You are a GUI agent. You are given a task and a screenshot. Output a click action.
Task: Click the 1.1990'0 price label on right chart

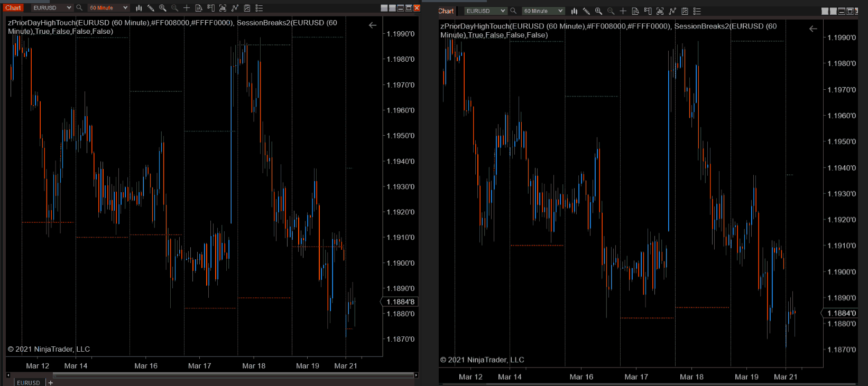pos(842,37)
